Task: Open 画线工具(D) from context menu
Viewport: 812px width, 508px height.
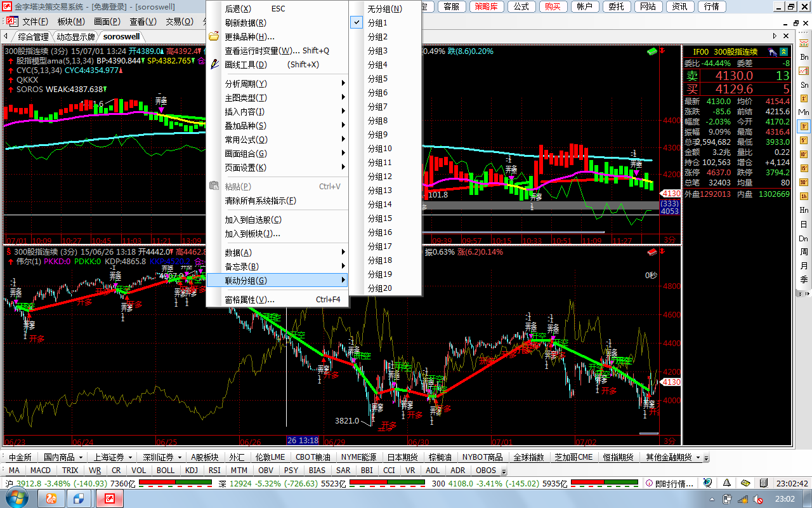Action: point(277,65)
